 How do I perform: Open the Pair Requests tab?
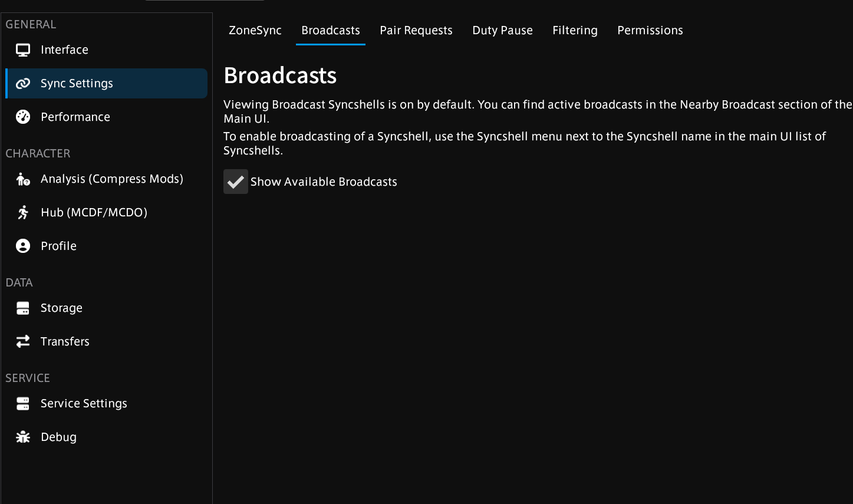click(416, 31)
